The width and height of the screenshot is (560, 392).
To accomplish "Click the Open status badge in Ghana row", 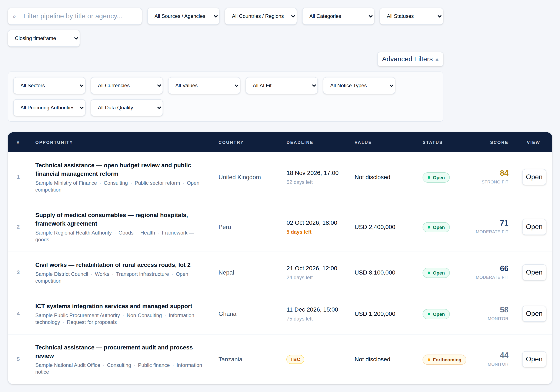I will click(436, 314).
